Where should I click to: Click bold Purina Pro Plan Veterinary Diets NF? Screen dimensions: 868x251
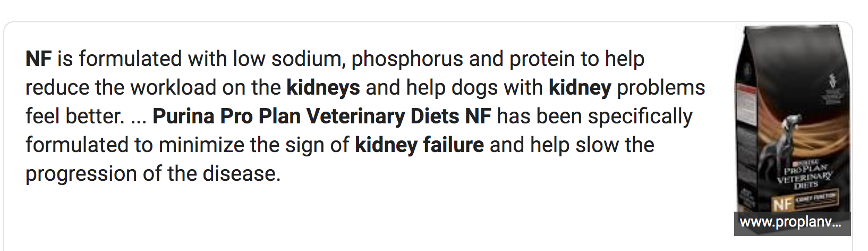[x=322, y=116]
